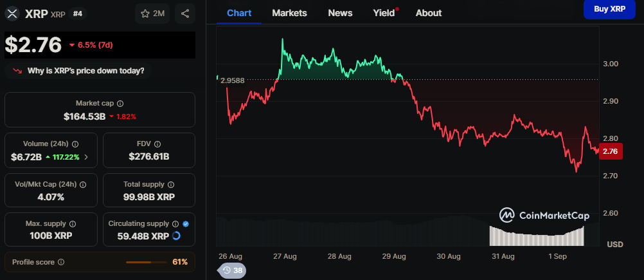Image resolution: width=644 pixels, height=280 pixels.
Task: Open 'Why is XRP's price down today?'
Action: click(78, 71)
